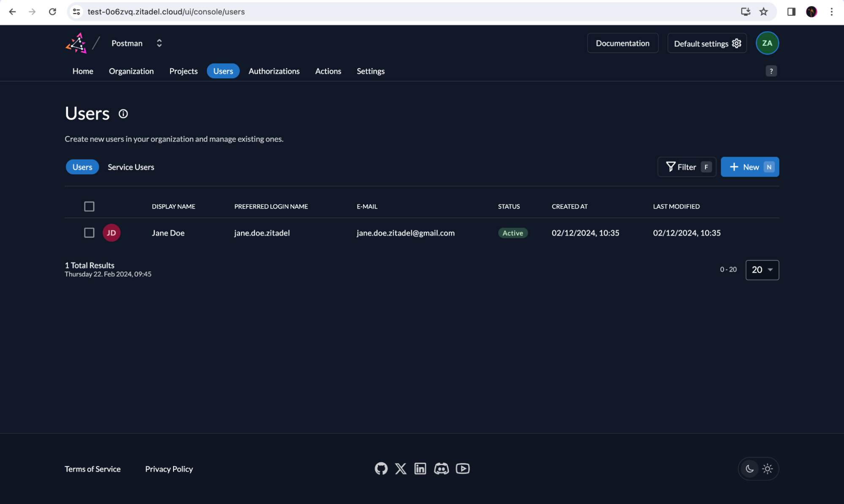This screenshot has height=504, width=844.
Task: Switch to dark theme moon toggle
Action: (749, 469)
